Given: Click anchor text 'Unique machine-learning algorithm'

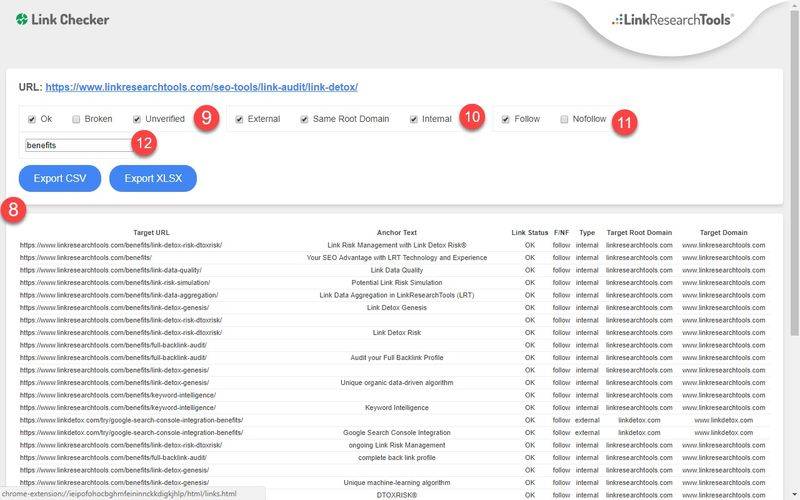Looking at the screenshot, I should pos(397,483).
